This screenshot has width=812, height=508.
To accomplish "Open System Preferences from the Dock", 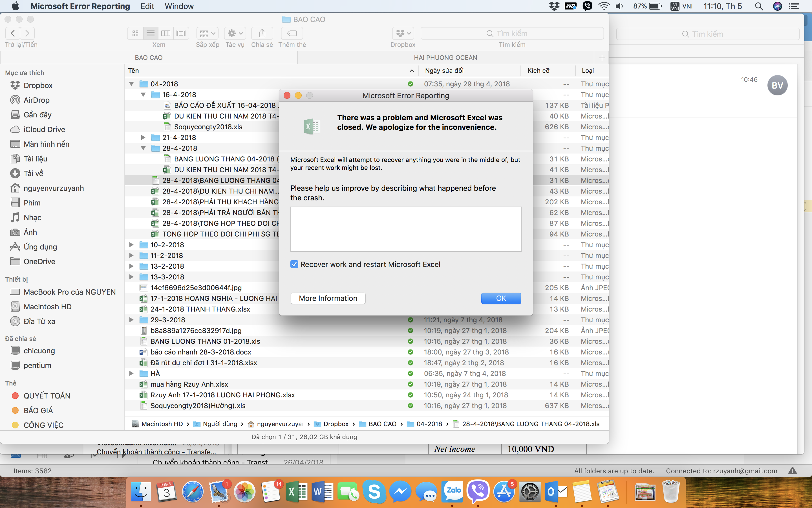I will point(530,492).
